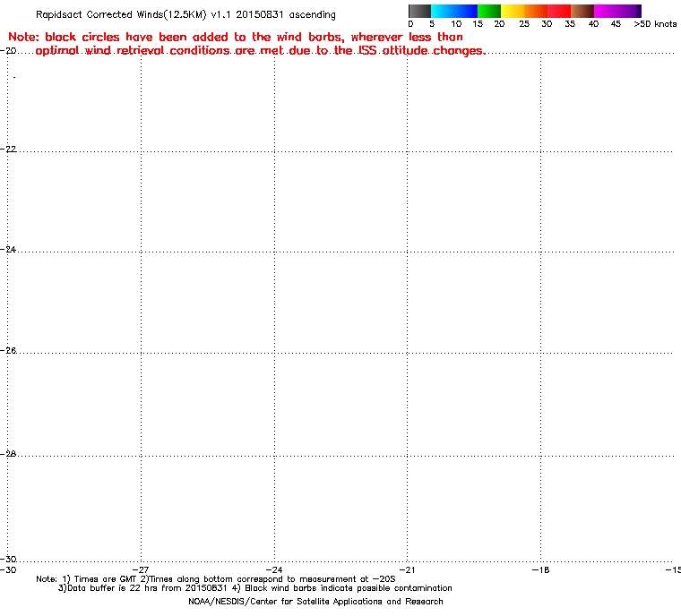
Task: Select the brown 35-40 knots color band
Action: (x=582, y=11)
